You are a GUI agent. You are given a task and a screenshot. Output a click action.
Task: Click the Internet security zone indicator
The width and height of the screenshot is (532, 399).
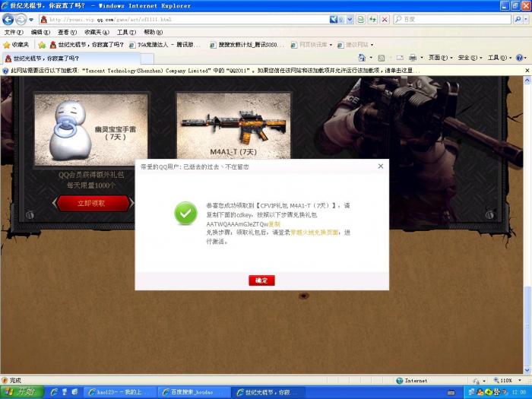[412, 380]
